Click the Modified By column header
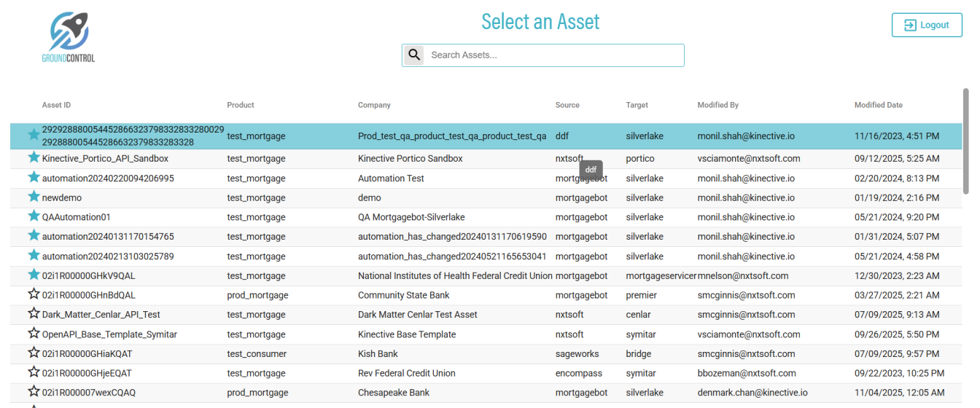 [717, 105]
